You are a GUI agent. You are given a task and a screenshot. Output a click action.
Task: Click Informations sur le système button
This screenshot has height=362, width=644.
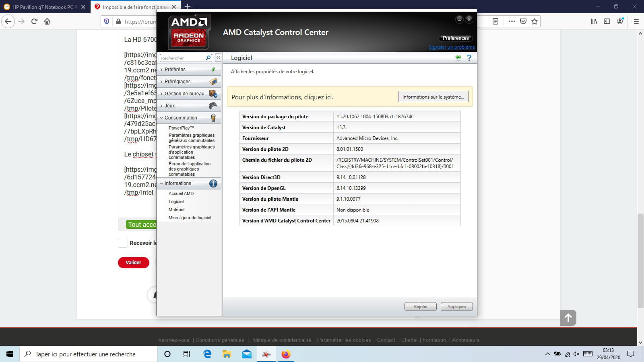(x=433, y=97)
